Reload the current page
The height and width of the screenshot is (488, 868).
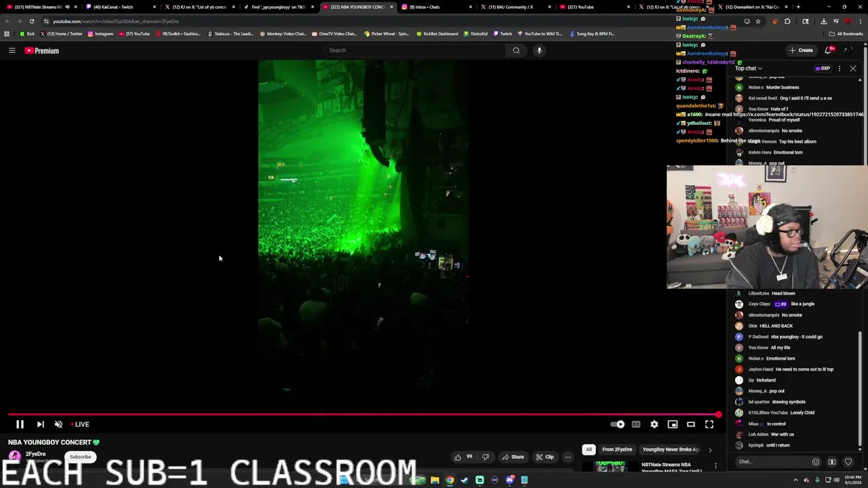point(31,21)
